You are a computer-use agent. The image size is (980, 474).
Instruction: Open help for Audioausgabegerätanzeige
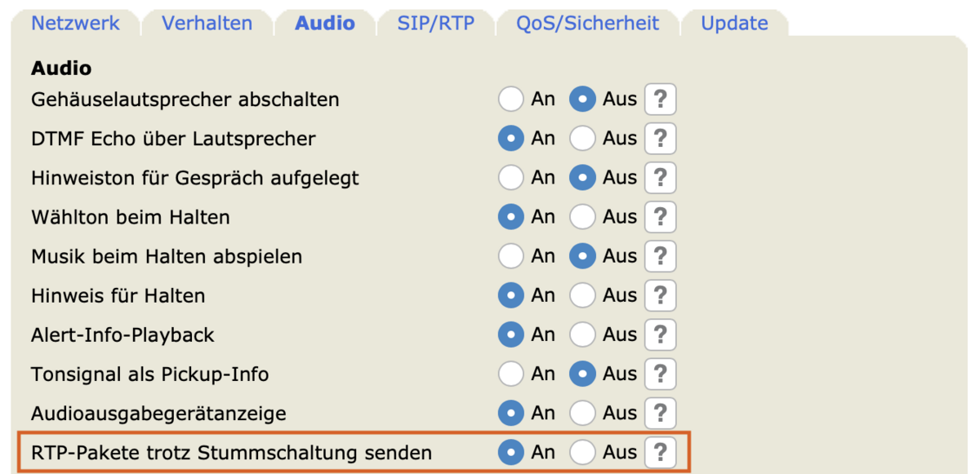point(660,413)
